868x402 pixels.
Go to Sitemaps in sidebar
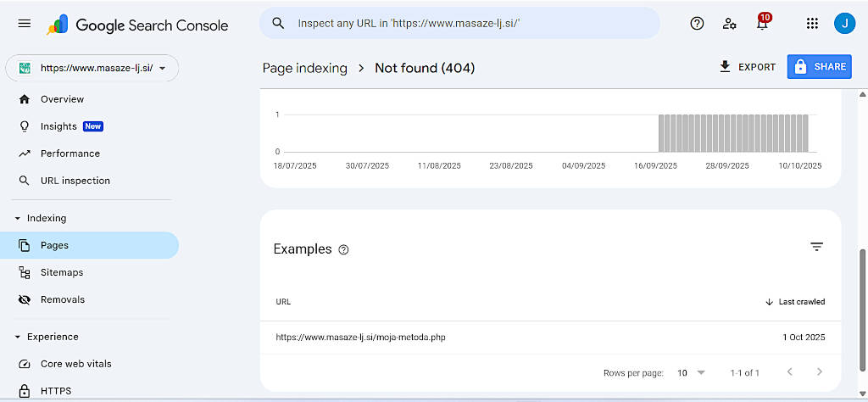(x=62, y=272)
